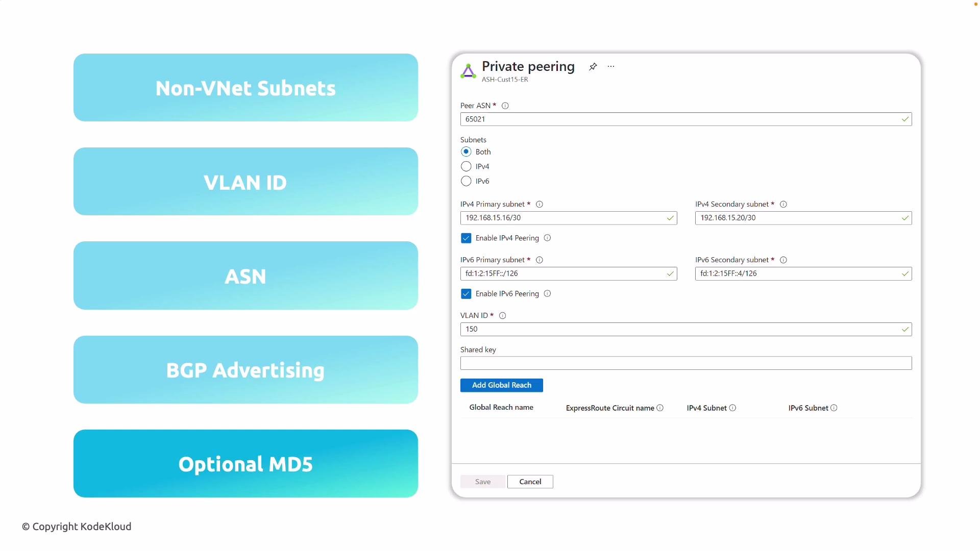Image resolution: width=980 pixels, height=551 pixels.
Task: Toggle Enable IPv6 Peering checkbox
Action: 466,294
